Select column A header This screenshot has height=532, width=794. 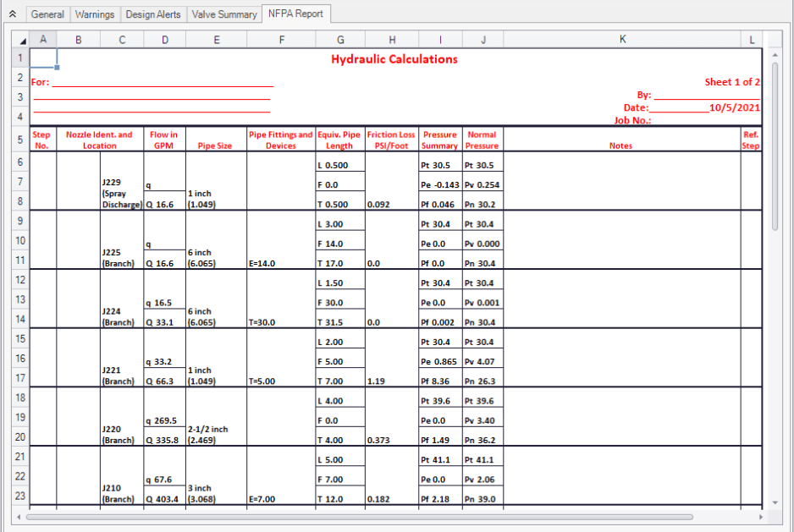[x=43, y=40]
